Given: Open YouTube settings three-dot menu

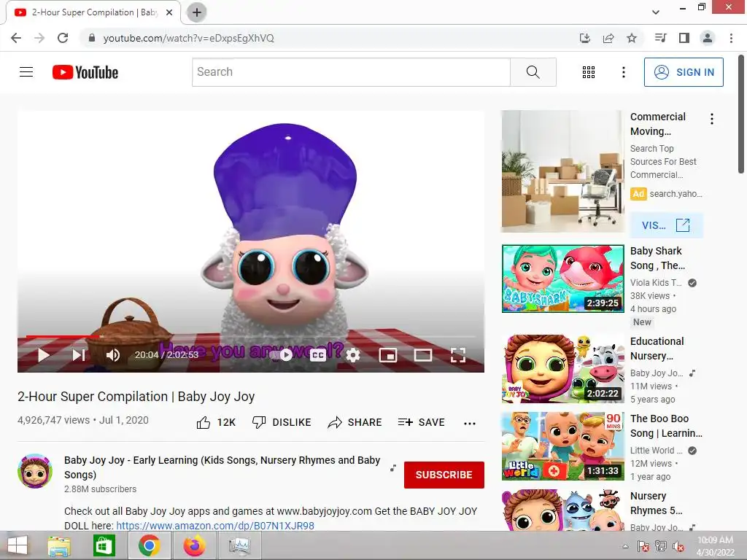Looking at the screenshot, I should tap(623, 72).
